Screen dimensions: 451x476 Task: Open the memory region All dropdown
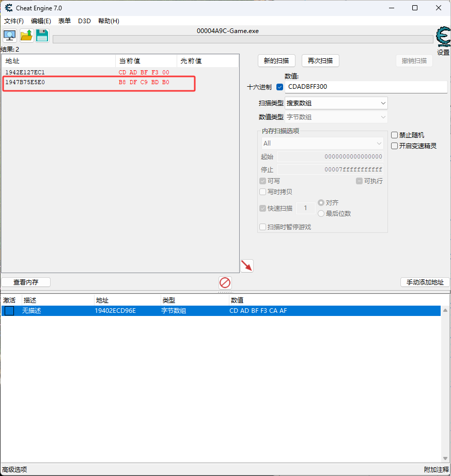[322, 144]
